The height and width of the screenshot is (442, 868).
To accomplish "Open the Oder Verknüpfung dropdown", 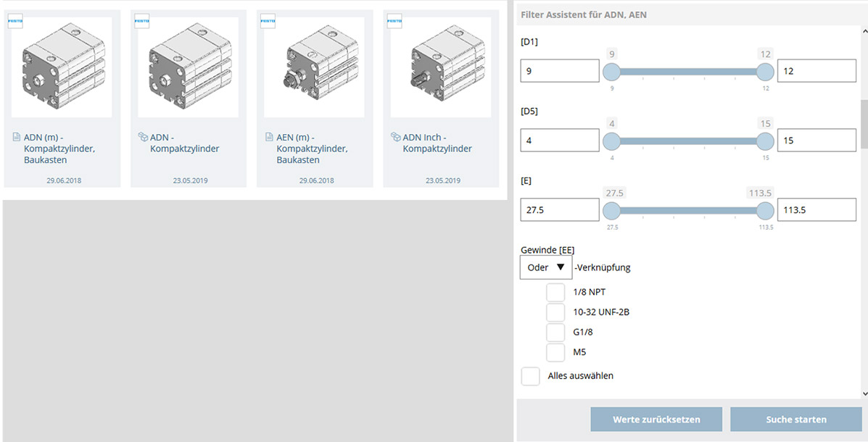I will [545, 267].
